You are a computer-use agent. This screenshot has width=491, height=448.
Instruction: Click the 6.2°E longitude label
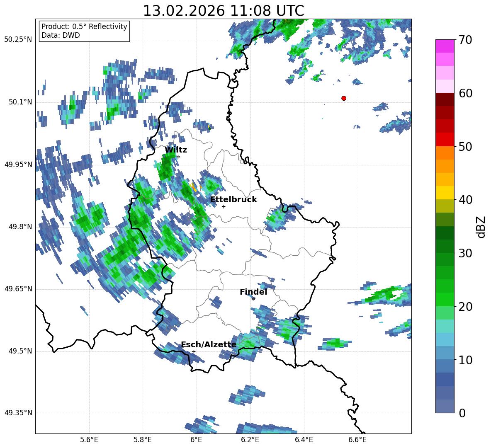click(250, 440)
